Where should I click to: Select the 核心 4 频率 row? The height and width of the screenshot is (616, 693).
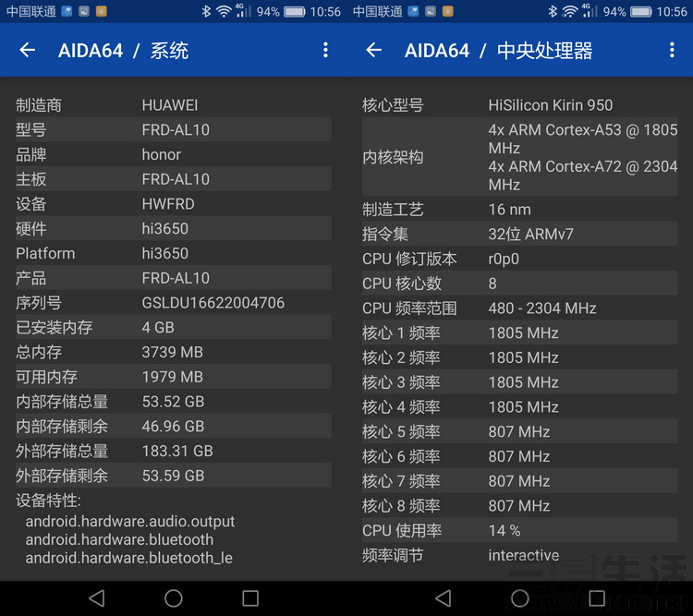click(519, 407)
